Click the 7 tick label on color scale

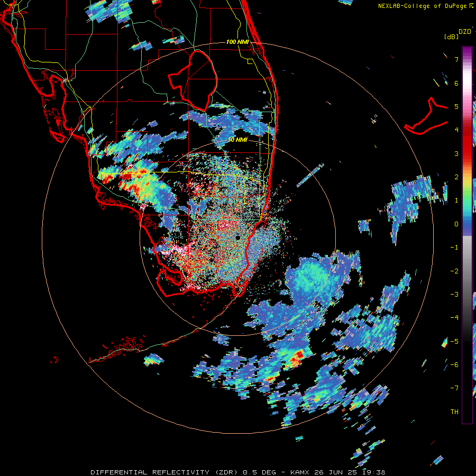click(x=456, y=59)
